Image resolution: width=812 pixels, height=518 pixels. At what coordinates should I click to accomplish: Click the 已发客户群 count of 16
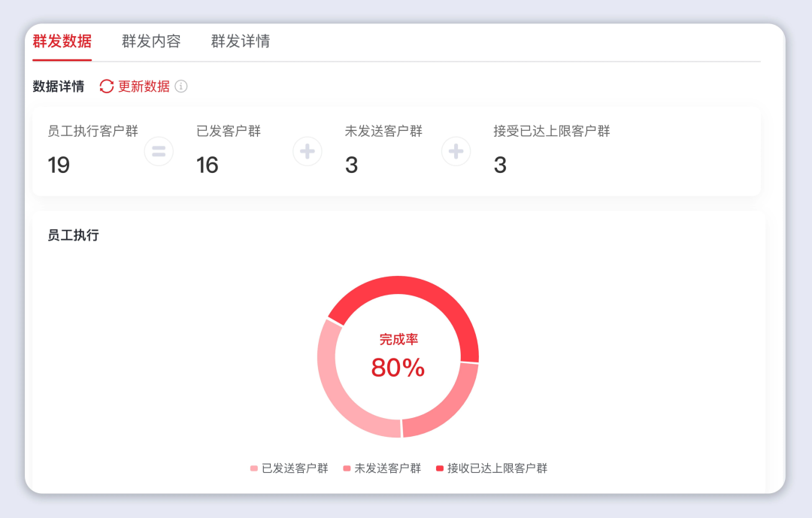[208, 165]
